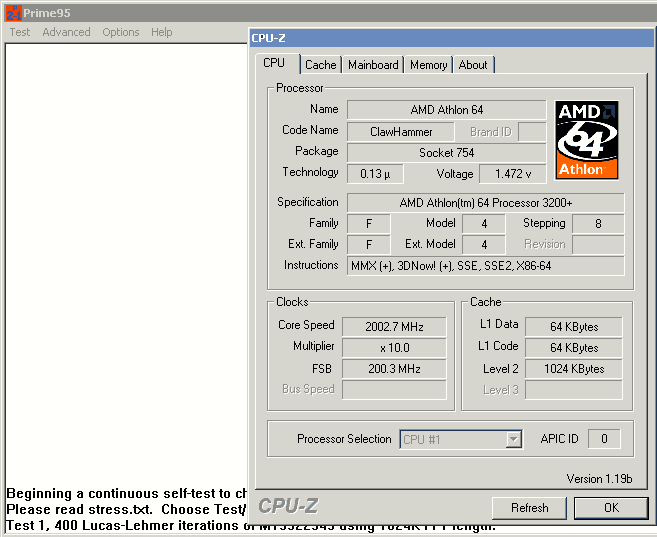Click the APIC ID value field
This screenshot has height=537, width=657.
coord(604,439)
